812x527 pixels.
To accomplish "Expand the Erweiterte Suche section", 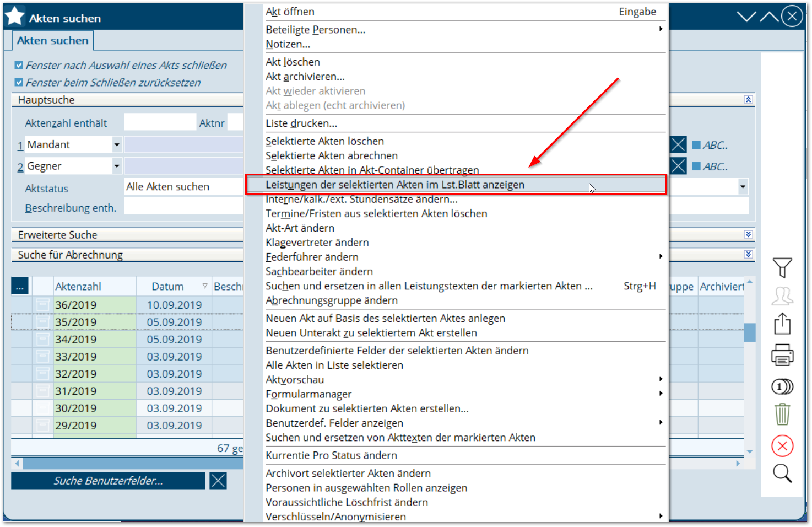I will [748, 234].
